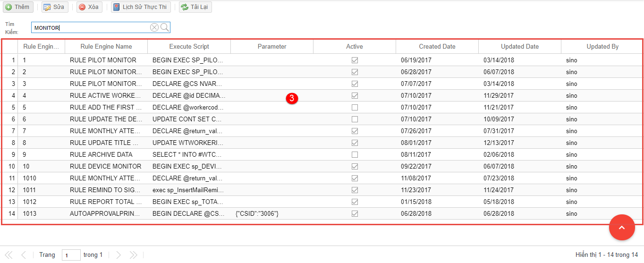Screen dimensions: 644x263
Task: Click the Execute Script column header
Action: (189, 46)
